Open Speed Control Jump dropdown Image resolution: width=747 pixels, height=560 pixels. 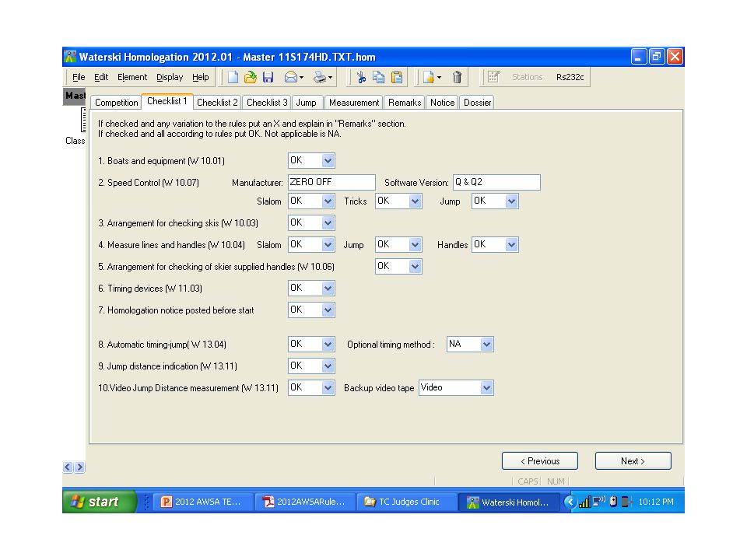click(511, 201)
